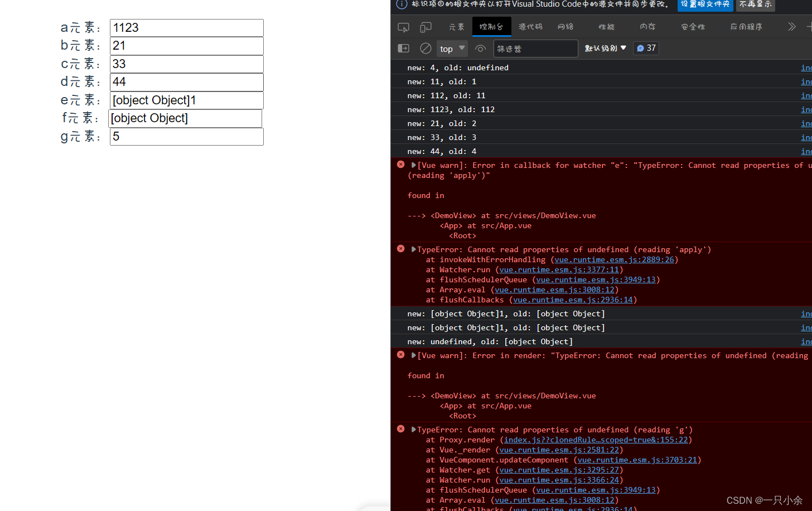812x511 pixels.
Task: Focus the 筛选器 filter input
Action: pos(535,49)
